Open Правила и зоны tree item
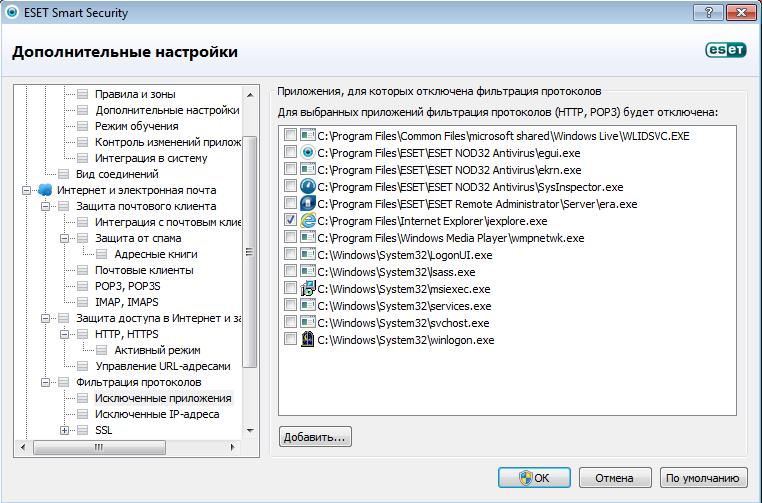This screenshot has width=762, height=503. tap(135, 94)
